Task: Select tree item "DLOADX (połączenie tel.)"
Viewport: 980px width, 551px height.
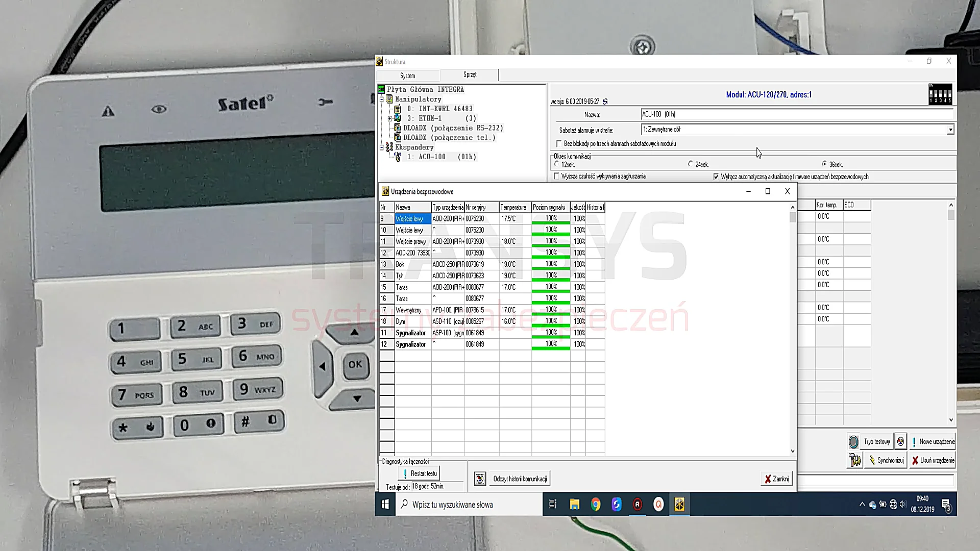Action: (x=449, y=138)
